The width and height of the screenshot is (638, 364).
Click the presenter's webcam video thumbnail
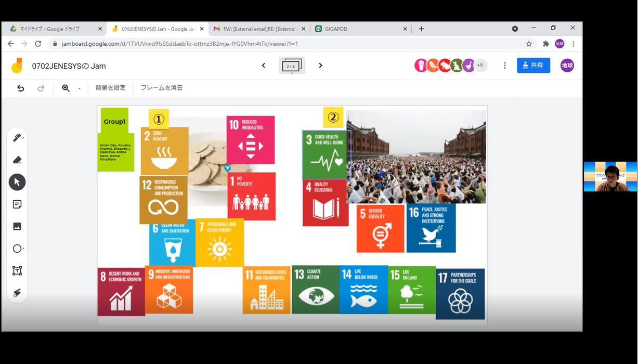pos(610,176)
